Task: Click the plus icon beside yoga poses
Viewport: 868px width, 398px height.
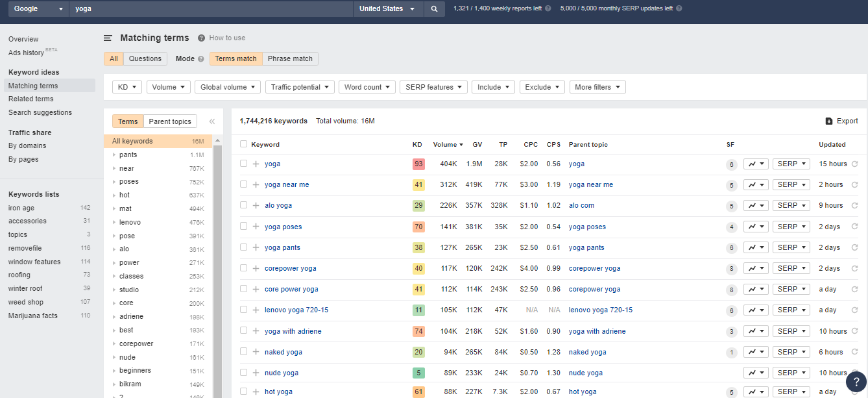Action: [256, 226]
